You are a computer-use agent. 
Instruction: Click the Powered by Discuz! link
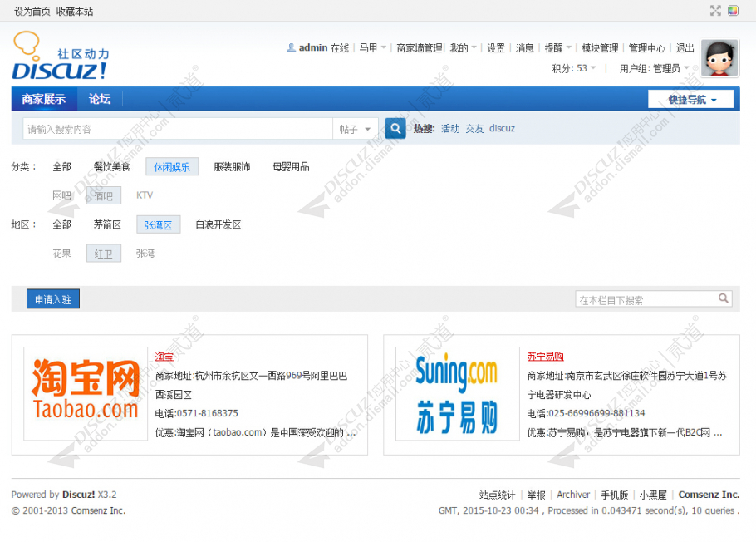point(79,495)
